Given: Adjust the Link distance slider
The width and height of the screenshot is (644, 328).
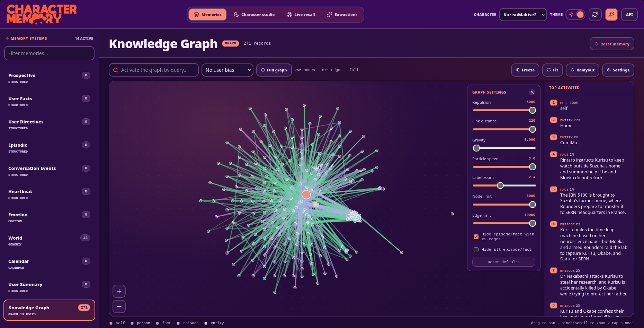Looking at the screenshot, I should click(504, 129).
